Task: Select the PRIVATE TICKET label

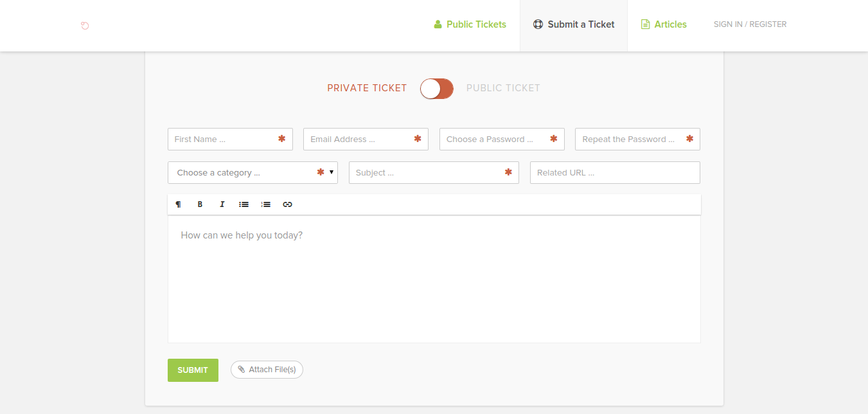Action: pyautogui.click(x=367, y=88)
